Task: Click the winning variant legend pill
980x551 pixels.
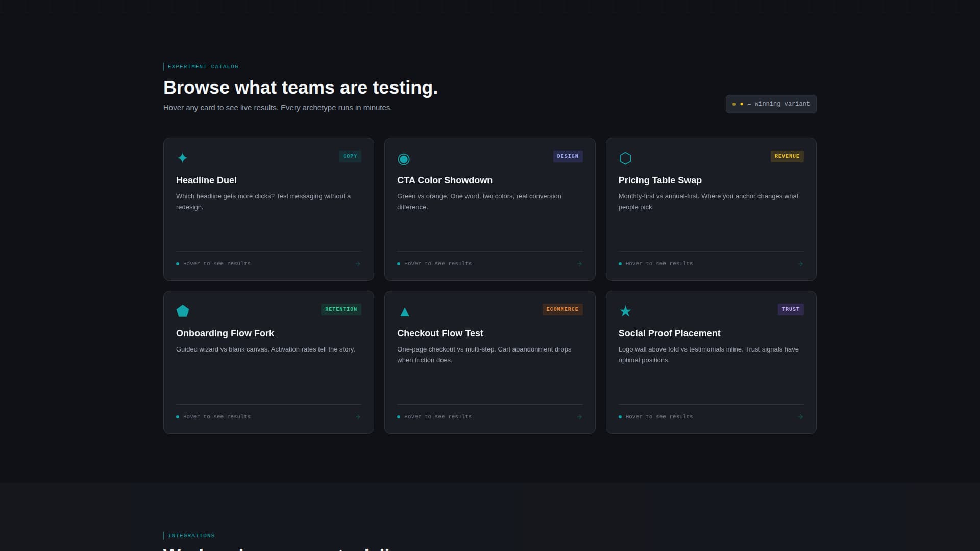Action: coord(771,104)
